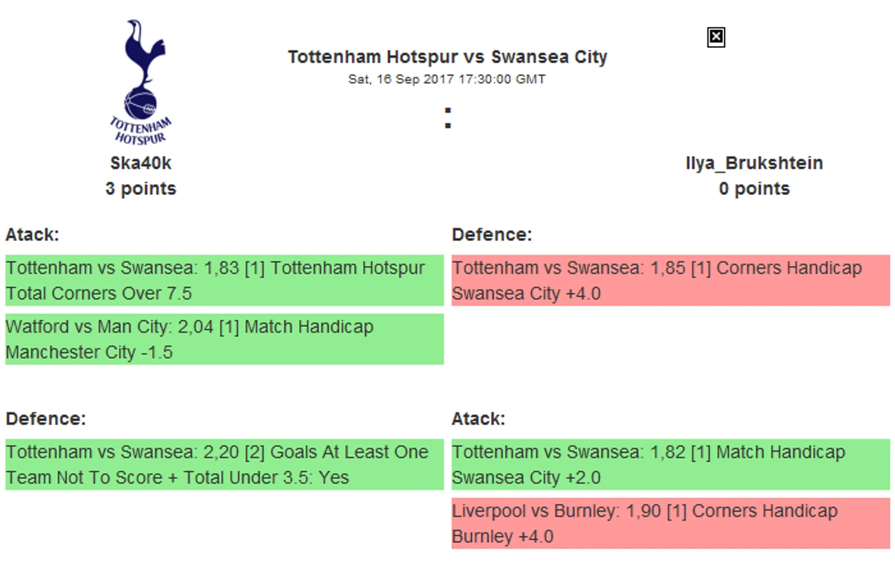Select the Corners Handicap Burnley +4.0 bet
This screenshot has height=588, width=895.
click(x=671, y=523)
